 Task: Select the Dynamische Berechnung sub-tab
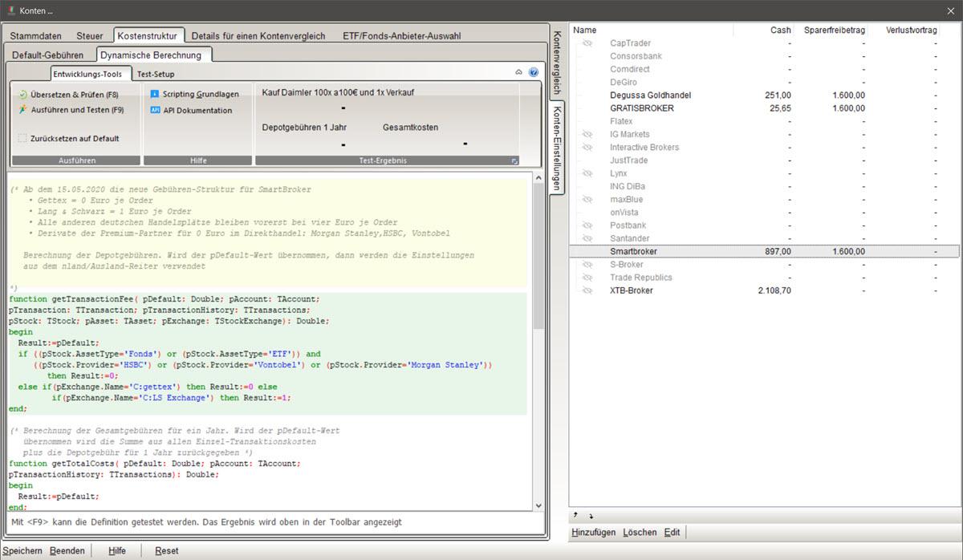click(x=154, y=55)
